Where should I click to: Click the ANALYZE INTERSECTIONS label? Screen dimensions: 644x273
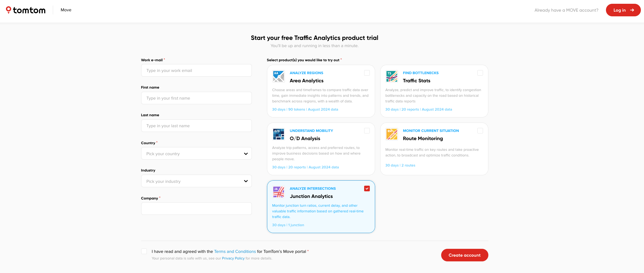click(313, 188)
